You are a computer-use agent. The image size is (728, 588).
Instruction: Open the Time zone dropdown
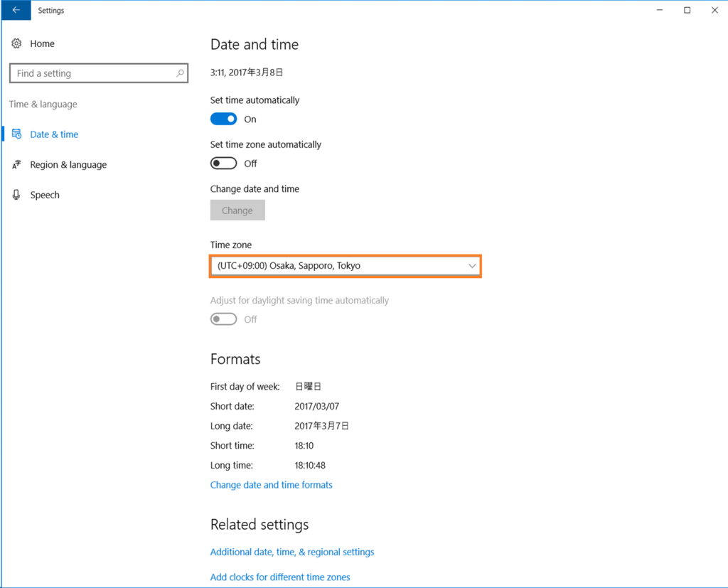(x=345, y=266)
